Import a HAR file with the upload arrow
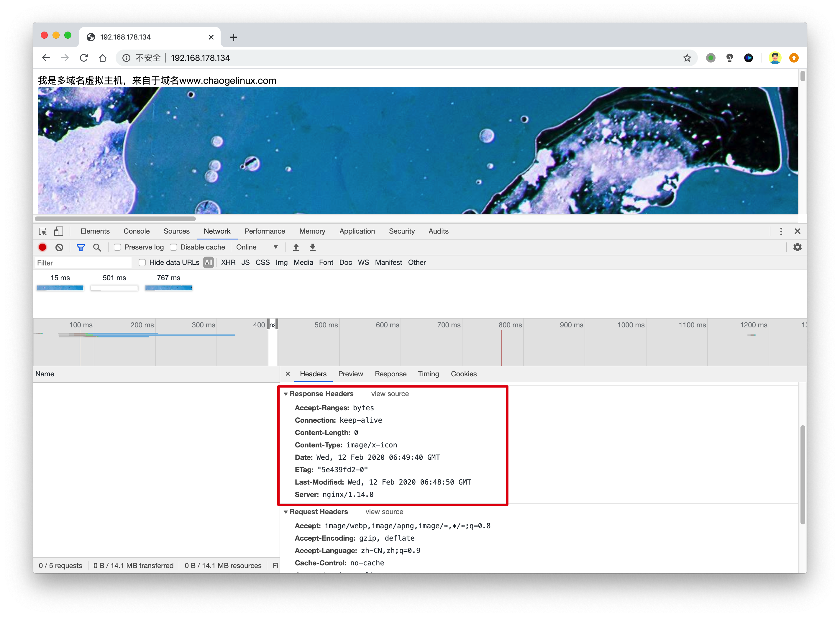840x617 pixels. 296,247
